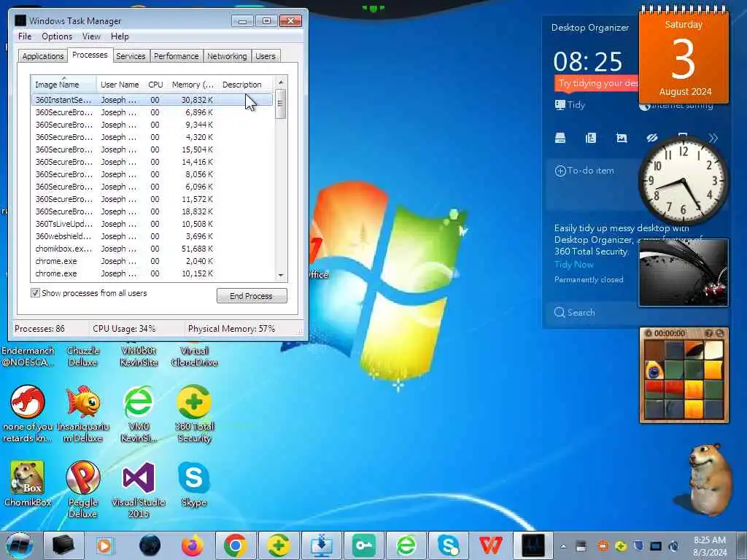Open the Options menu

pos(57,36)
